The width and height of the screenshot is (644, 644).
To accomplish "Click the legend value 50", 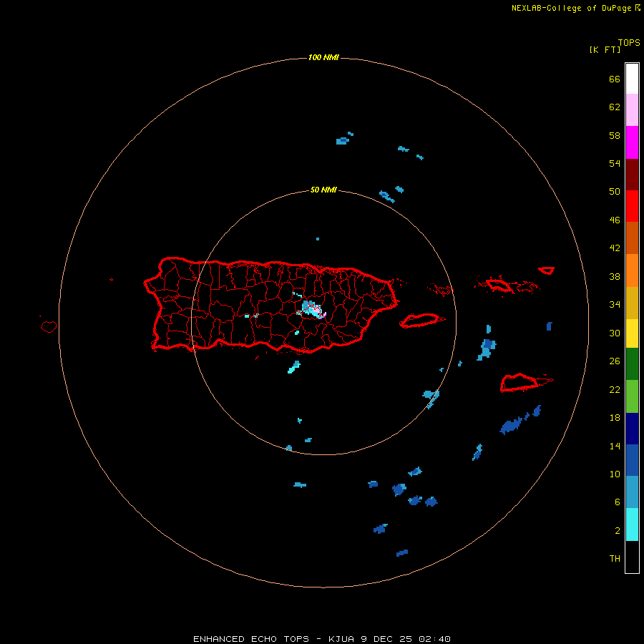I will click(x=615, y=192).
